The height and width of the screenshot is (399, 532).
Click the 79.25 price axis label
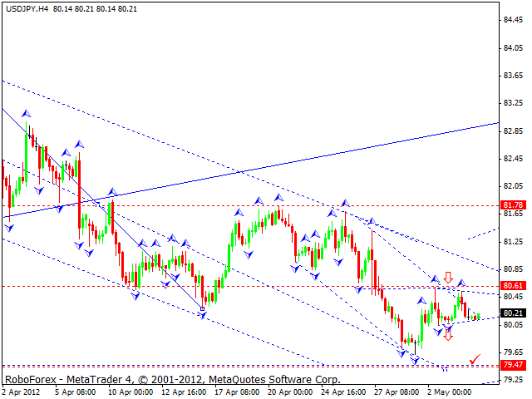[x=513, y=380]
